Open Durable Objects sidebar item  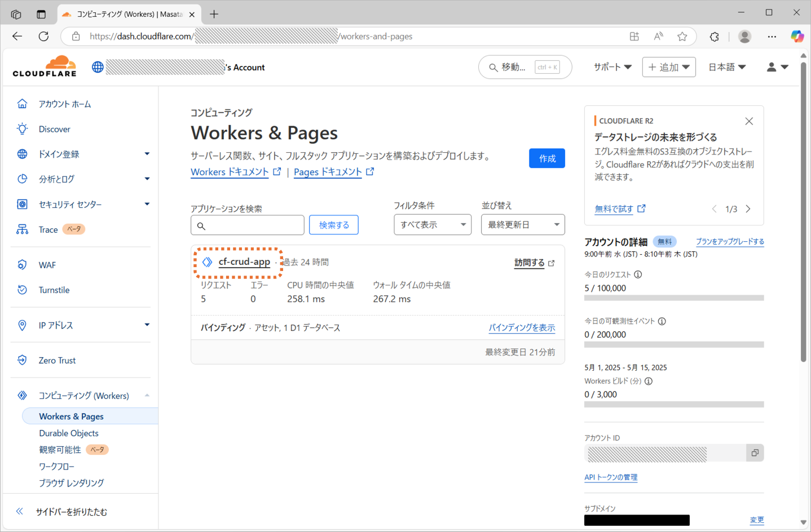(x=69, y=433)
